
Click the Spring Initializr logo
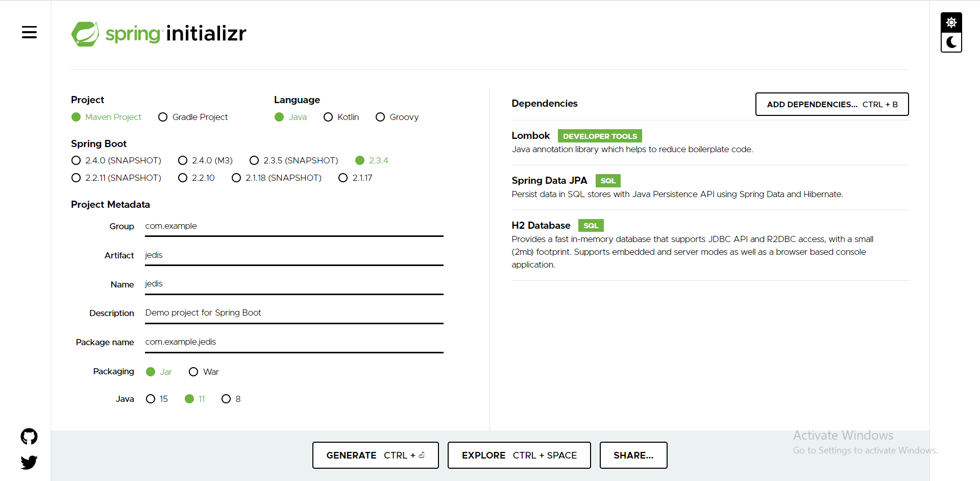point(159,34)
